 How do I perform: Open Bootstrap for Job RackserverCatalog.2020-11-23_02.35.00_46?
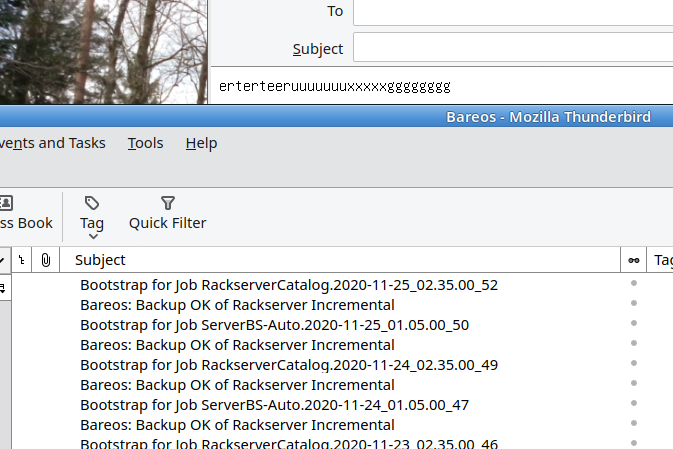point(289,443)
